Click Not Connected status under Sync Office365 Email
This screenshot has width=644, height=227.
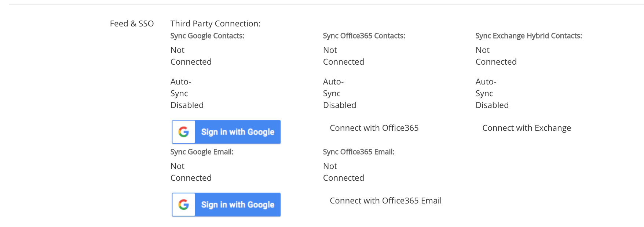coord(344,172)
